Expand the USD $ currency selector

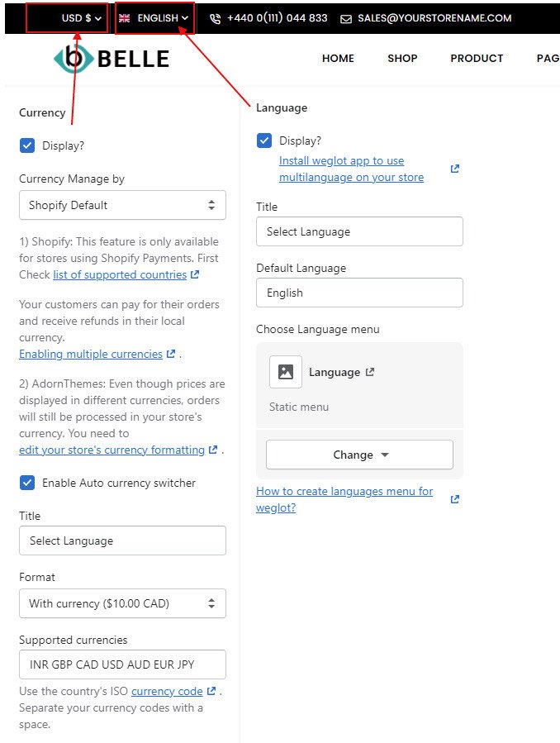(x=81, y=18)
